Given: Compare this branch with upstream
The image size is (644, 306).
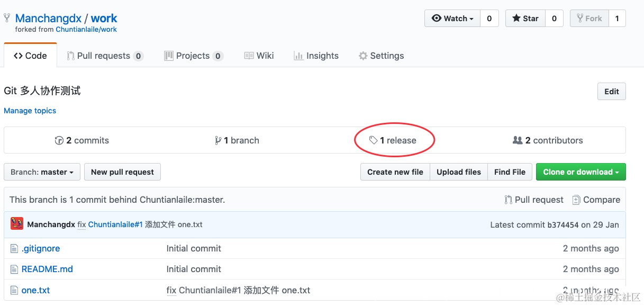Looking at the screenshot, I should tap(596, 200).
